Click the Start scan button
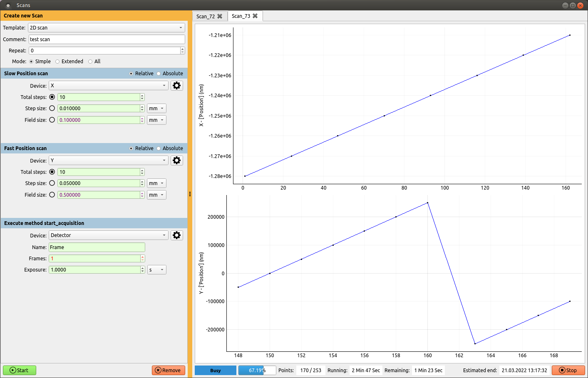588x378 pixels. coord(20,370)
